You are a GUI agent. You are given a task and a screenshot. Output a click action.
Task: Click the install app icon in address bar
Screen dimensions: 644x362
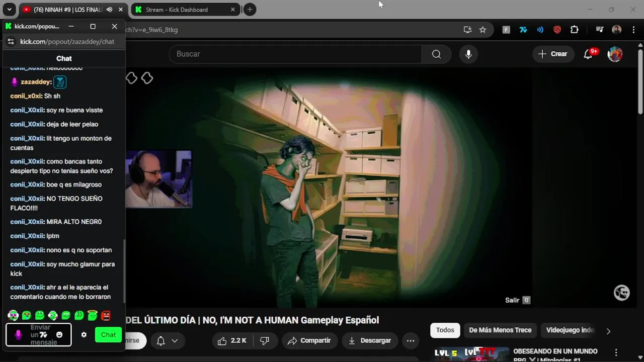tap(467, 30)
